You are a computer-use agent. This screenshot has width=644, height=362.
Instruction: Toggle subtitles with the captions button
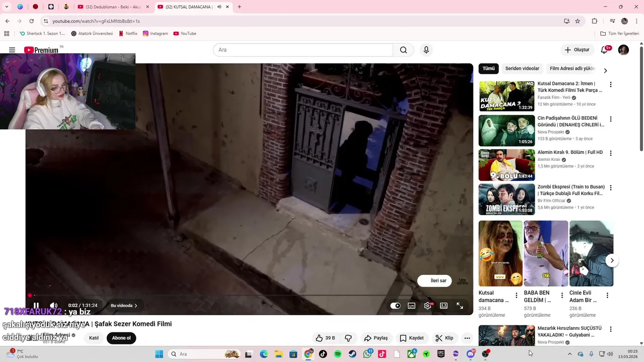click(412, 305)
